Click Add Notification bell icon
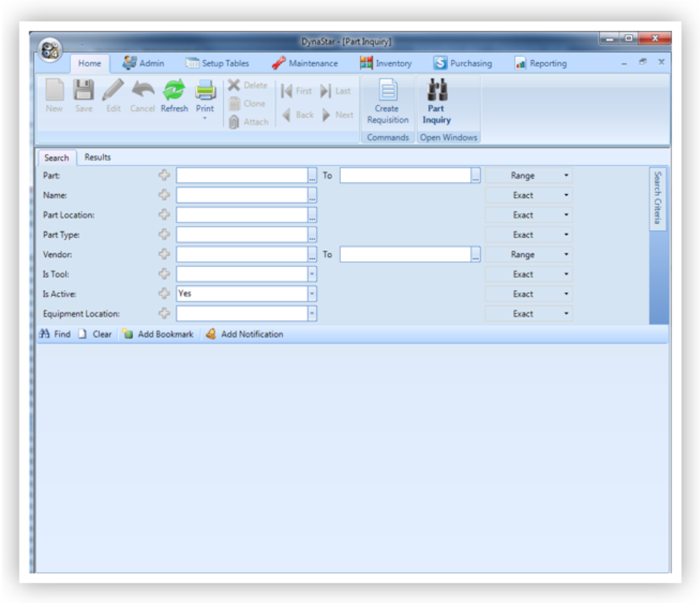 click(211, 334)
